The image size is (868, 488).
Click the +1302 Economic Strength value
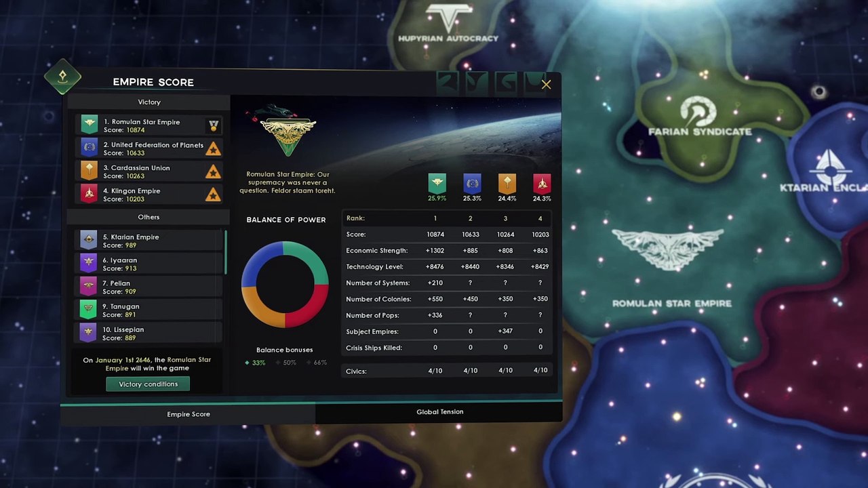[x=435, y=251]
